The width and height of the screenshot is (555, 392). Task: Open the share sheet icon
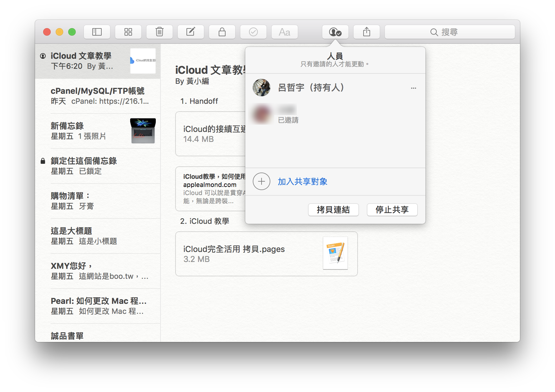[367, 32]
